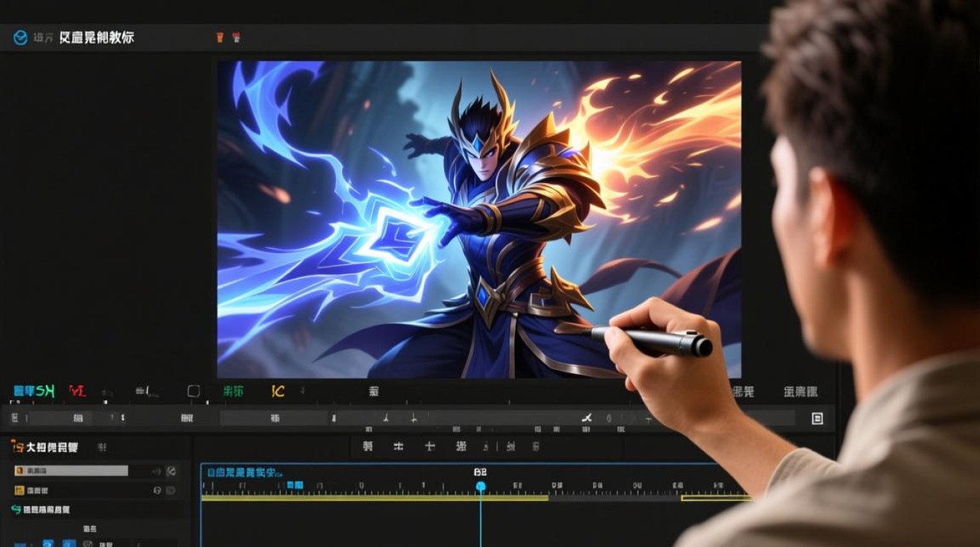Click the orange icon beside the left panel heading
The width and height of the screenshot is (980, 547).
(17, 446)
